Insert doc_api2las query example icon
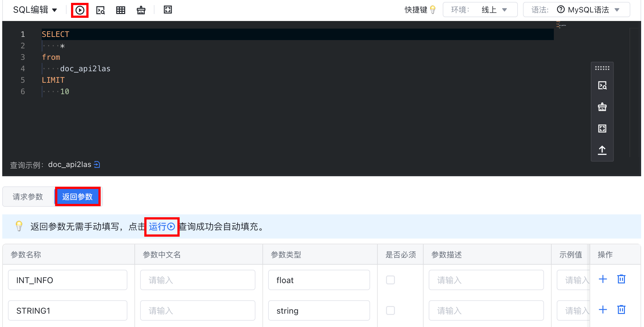Image resolution: width=644 pixels, height=327 pixels. pyautogui.click(x=97, y=164)
